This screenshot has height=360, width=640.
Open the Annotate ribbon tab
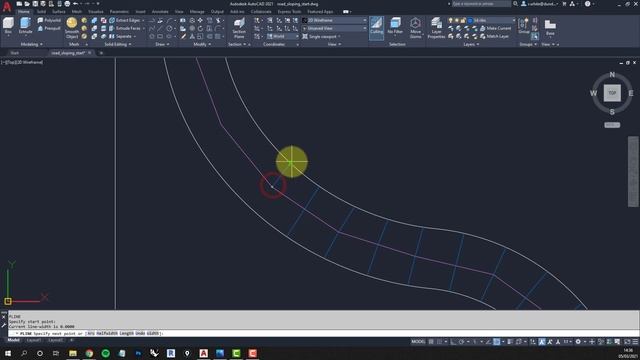tap(160, 11)
